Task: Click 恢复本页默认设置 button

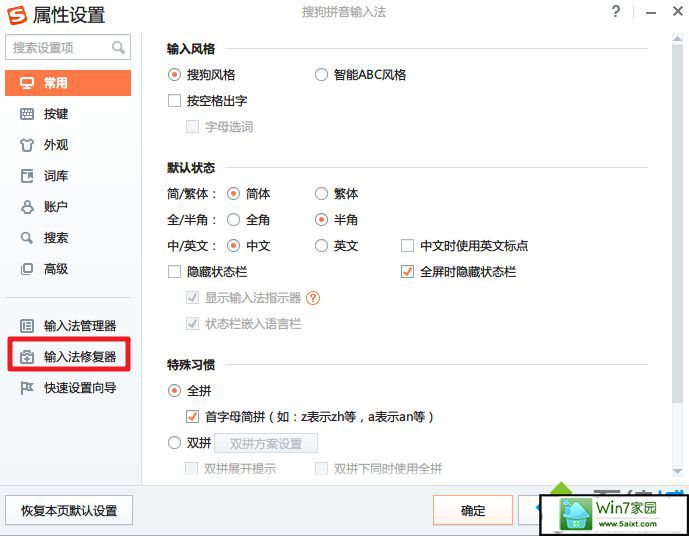Action: pos(69,511)
